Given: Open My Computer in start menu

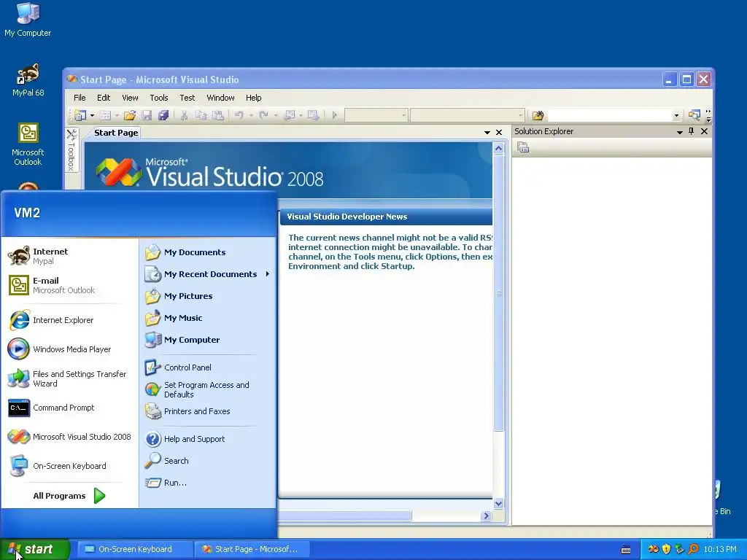Looking at the screenshot, I should 208,340.
